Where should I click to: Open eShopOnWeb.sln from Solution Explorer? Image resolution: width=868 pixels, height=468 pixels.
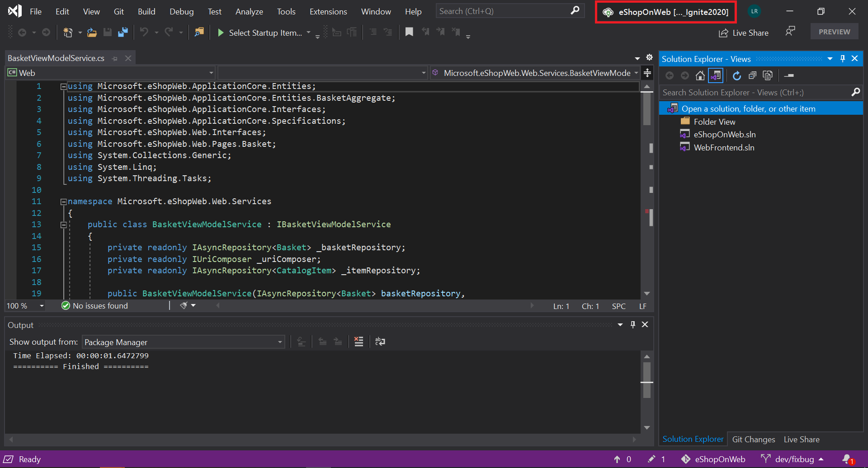[724, 134]
